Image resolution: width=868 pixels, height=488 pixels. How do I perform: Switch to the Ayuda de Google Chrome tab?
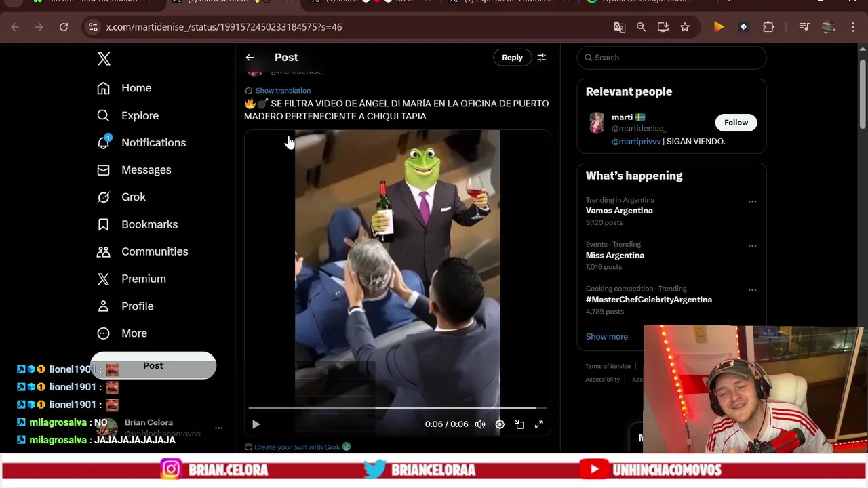[648, 2]
